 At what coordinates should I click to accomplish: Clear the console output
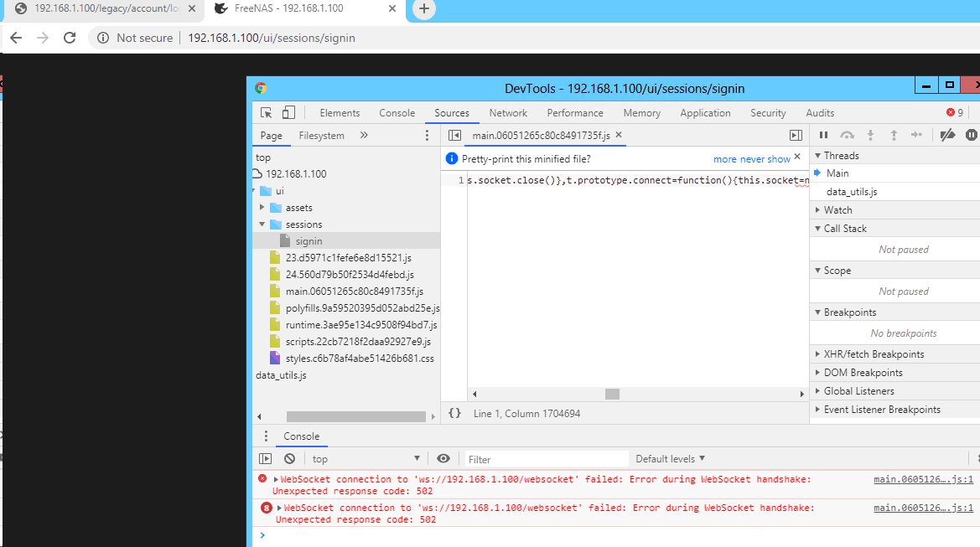(289, 459)
